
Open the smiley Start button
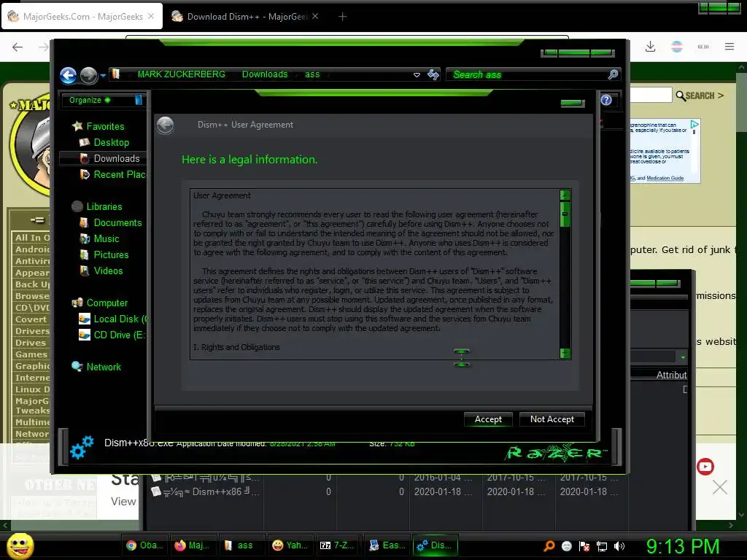(x=20, y=545)
